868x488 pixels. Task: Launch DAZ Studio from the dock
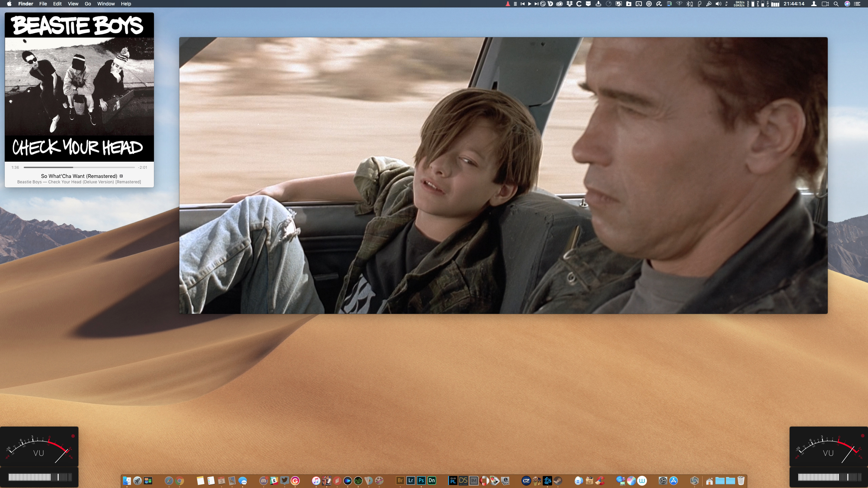pyautogui.click(x=463, y=481)
